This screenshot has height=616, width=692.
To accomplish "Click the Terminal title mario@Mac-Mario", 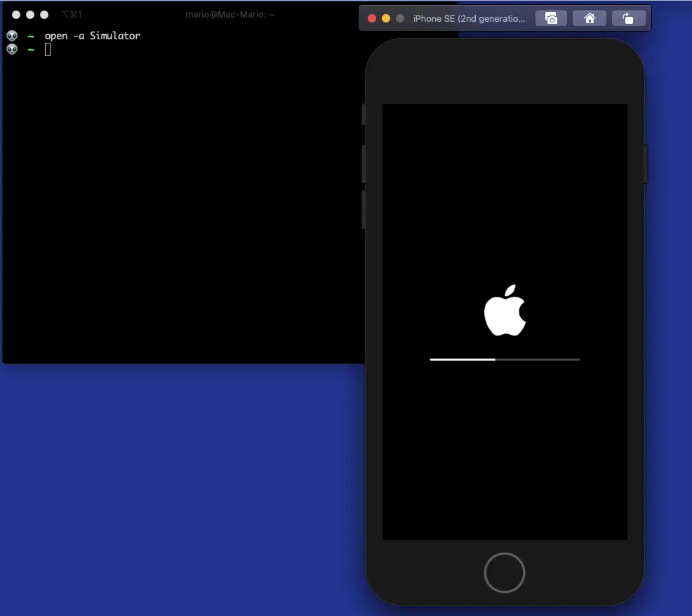I will click(229, 15).
